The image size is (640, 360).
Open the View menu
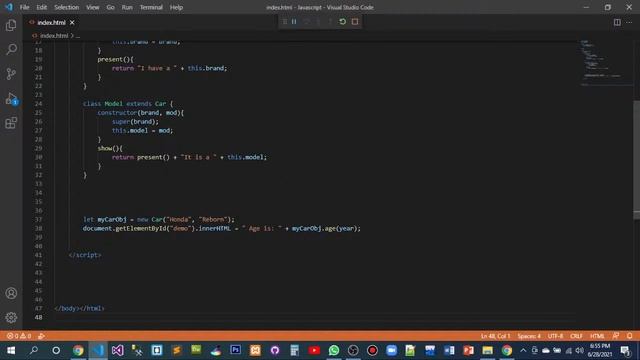(93, 7)
